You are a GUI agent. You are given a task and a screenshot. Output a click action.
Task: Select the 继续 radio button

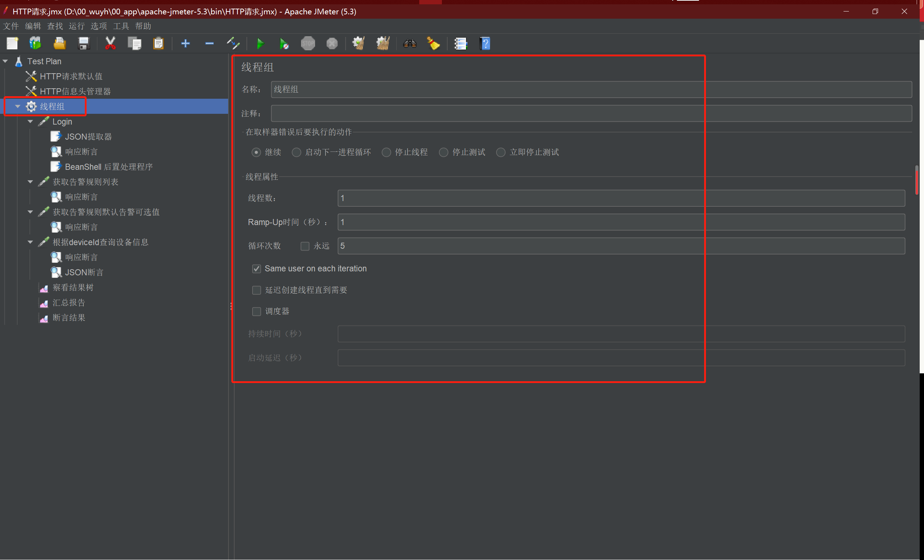[x=256, y=153]
